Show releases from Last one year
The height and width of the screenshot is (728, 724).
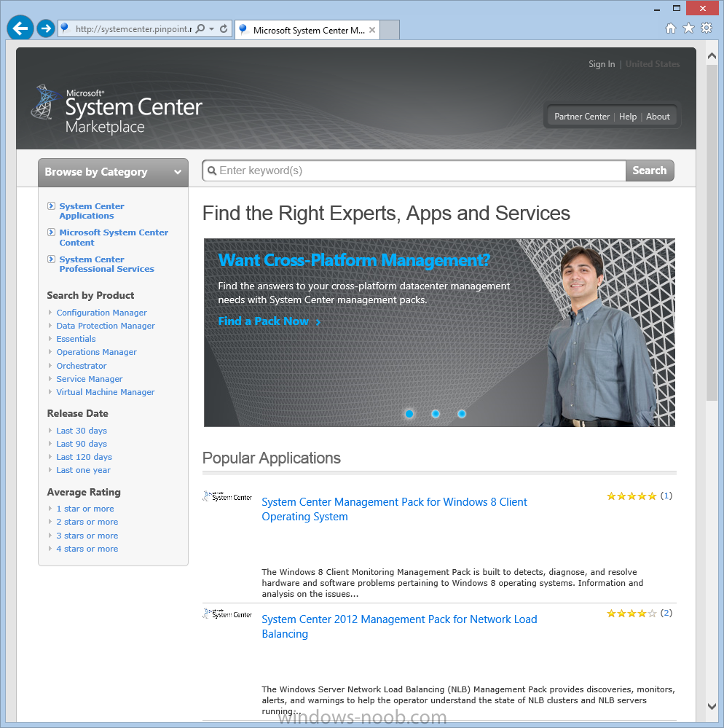point(84,470)
